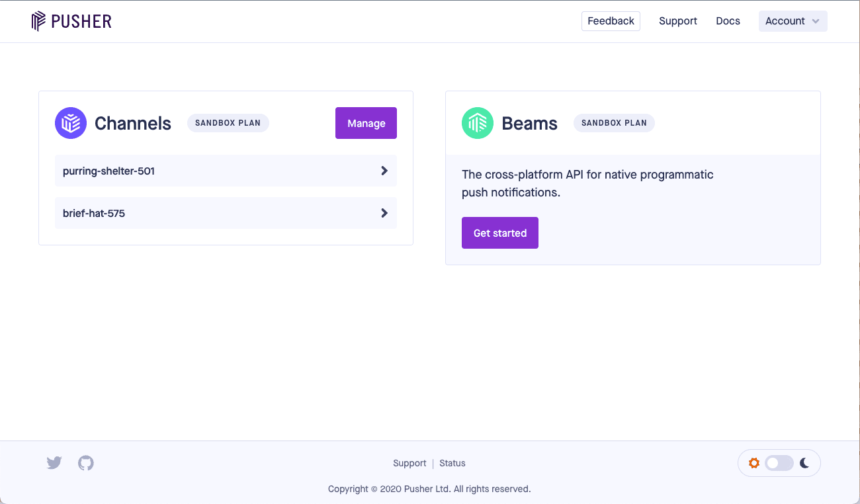The image size is (860, 504).
Task: Select the brief-hat-575 app name
Action: 94,214
